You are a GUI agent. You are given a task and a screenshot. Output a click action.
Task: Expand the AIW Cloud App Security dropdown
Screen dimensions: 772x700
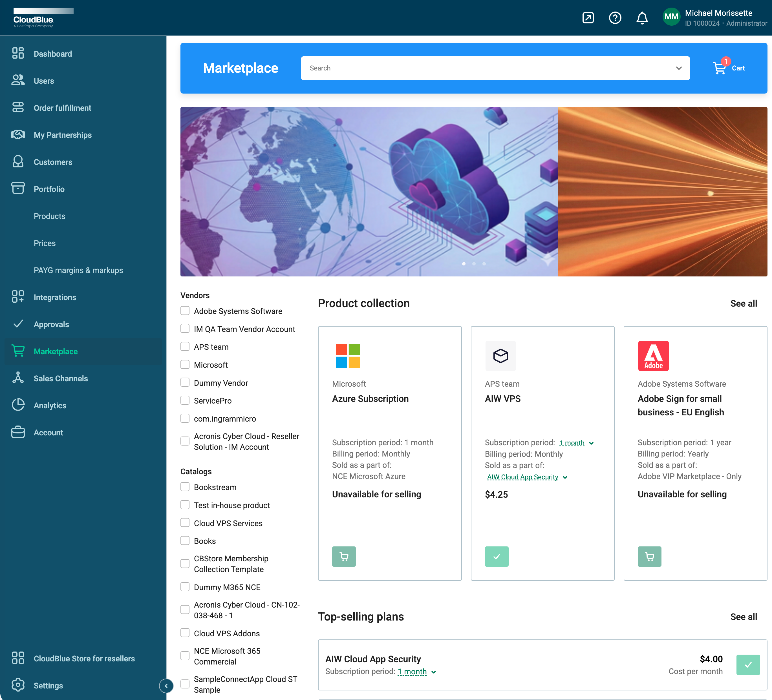coord(527,477)
